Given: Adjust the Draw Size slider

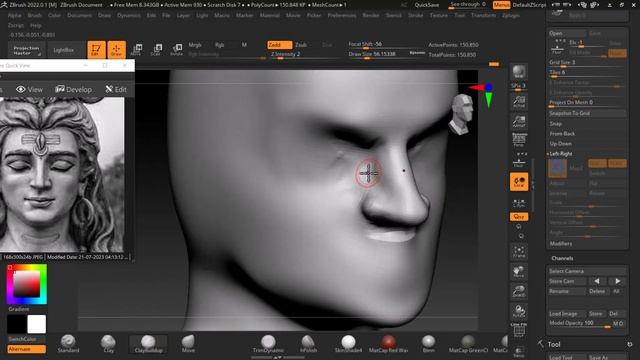Looking at the screenshot, I should click(x=387, y=55).
